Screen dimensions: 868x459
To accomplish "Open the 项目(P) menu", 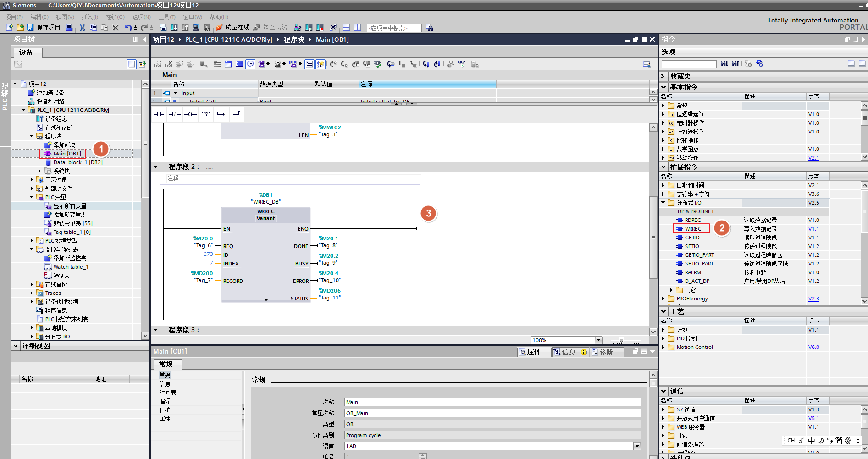I will [x=14, y=17].
